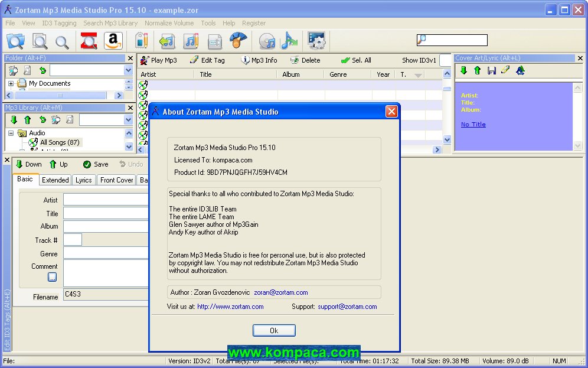Click Save in the Edit ID3 Tags panel
Viewport: 588px width, 368px height.
tap(96, 164)
